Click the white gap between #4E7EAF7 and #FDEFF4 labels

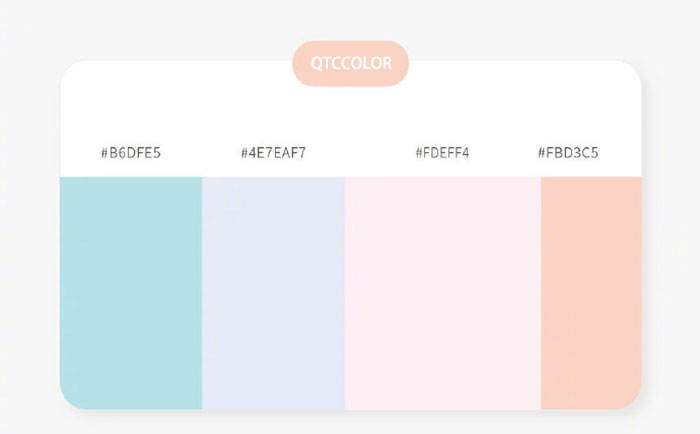point(360,153)
